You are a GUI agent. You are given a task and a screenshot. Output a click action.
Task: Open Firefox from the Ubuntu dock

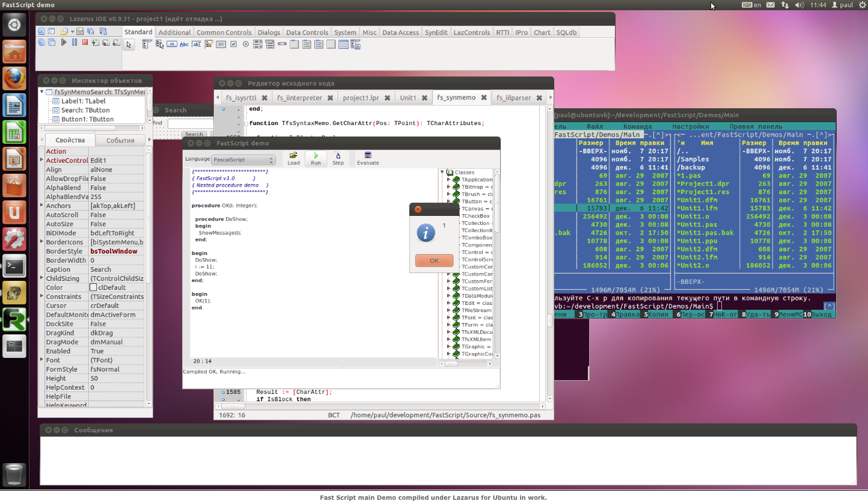tap(14, 78)
